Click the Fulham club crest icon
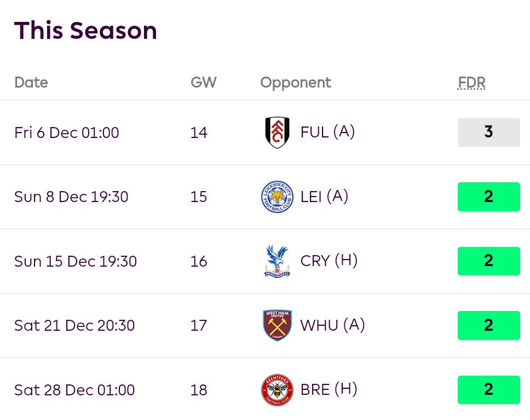The height and width of the screenshot is (420, 530). pyautogui.click(x=277, y=133)
